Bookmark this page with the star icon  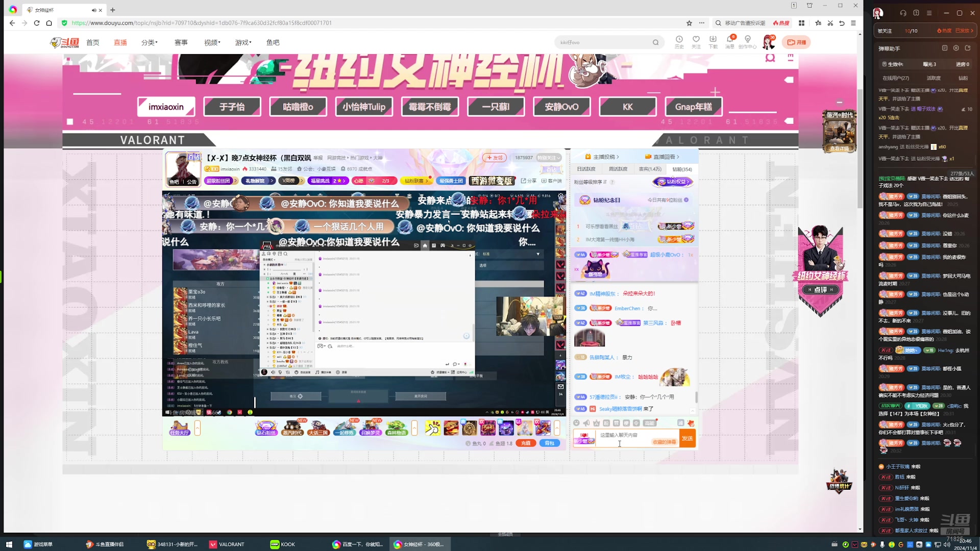(689, 23)
